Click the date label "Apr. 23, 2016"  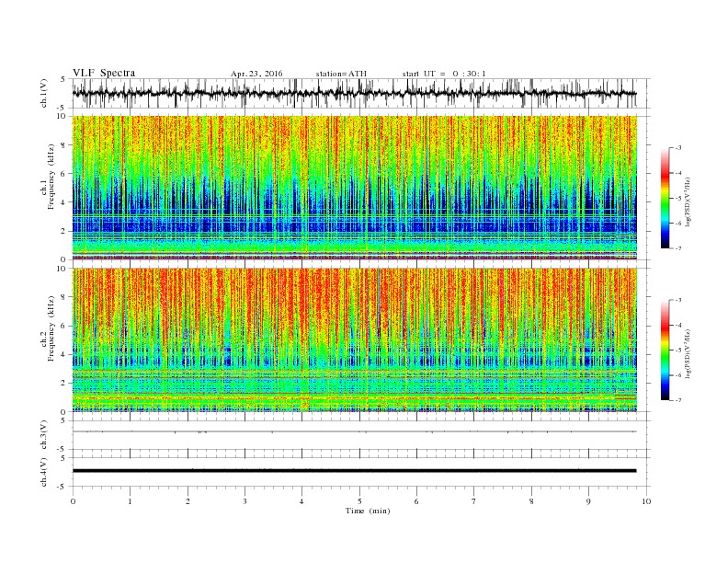[x=256, y=74]
